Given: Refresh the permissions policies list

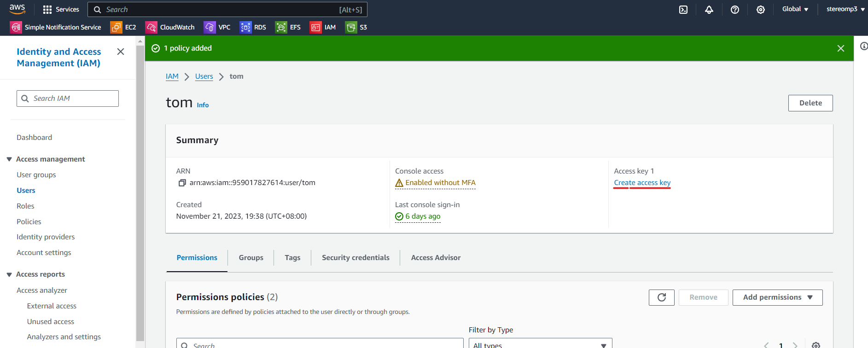Looking at the screenshot, I should click(x=662, y=297).
